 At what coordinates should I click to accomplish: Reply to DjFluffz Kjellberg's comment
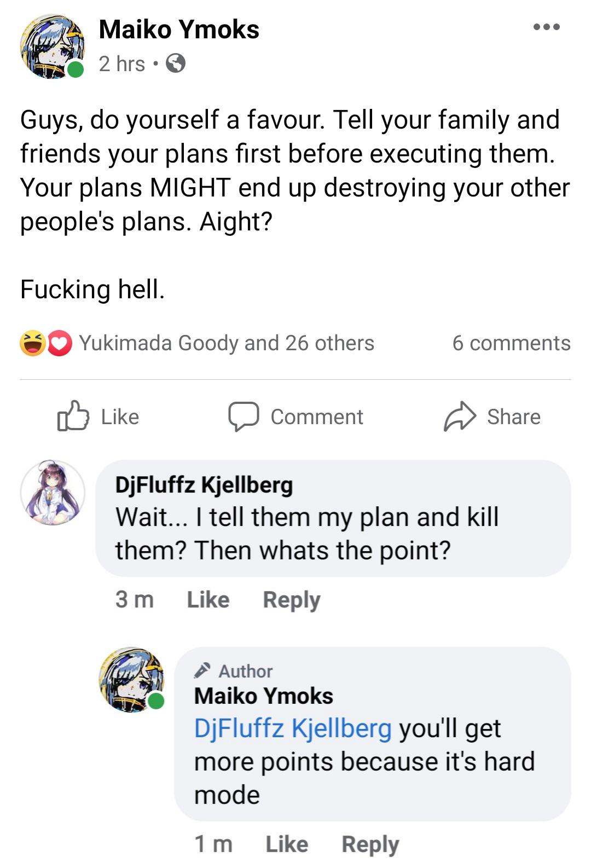point(291,600)
